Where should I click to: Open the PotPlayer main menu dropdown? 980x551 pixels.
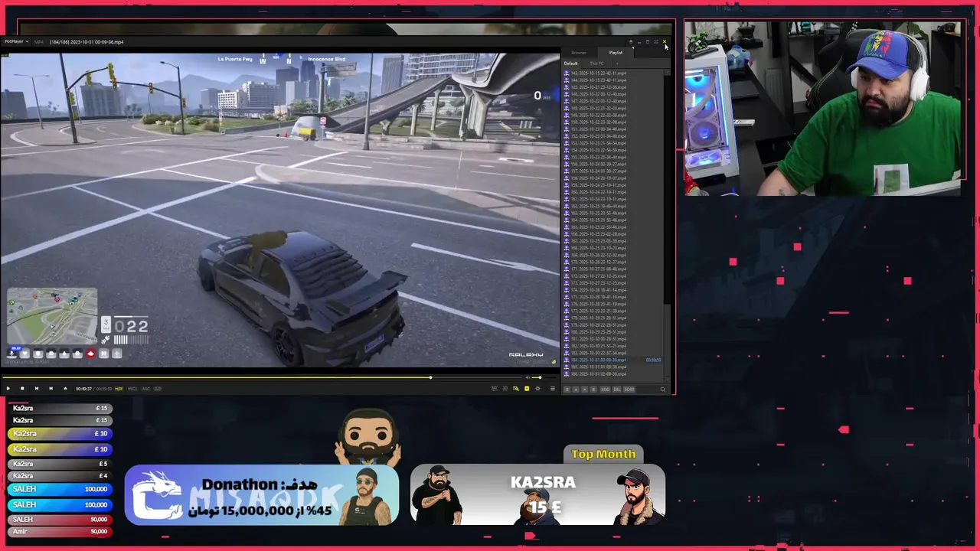click(15, 41)
